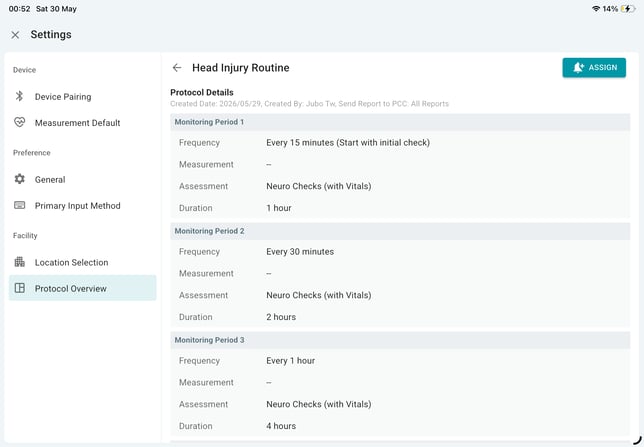This screenshot has height=447, width=644.
Task: Click the battery charging icon
Action: (x=628, y=9)
